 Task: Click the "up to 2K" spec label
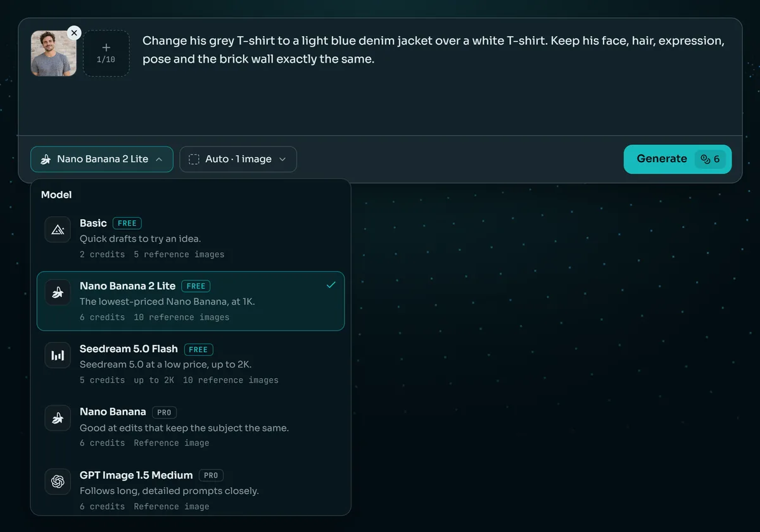[x=154, y=381]
